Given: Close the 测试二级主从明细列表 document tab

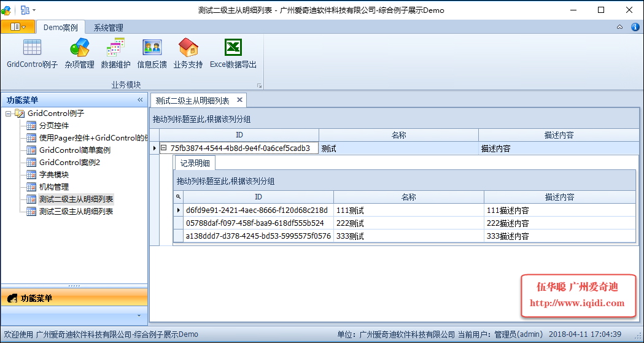Looking at the screenshot, I should (240, 99).
